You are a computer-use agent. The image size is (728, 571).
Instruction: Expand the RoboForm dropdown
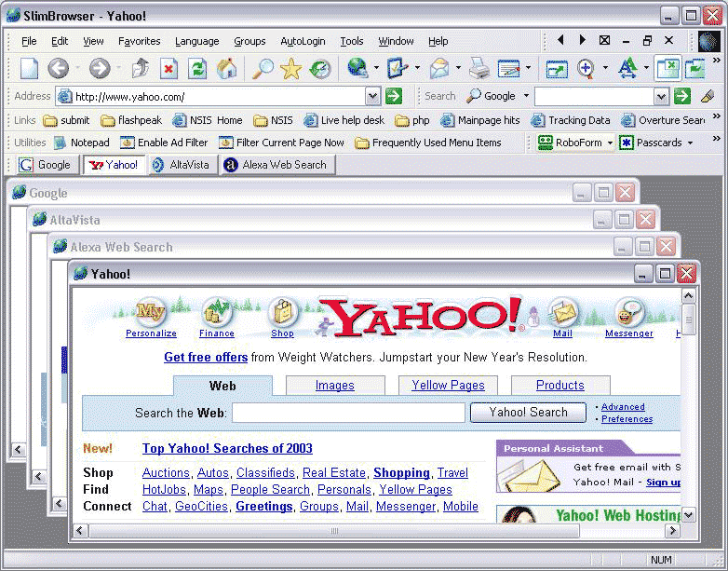tap(611, 143)
